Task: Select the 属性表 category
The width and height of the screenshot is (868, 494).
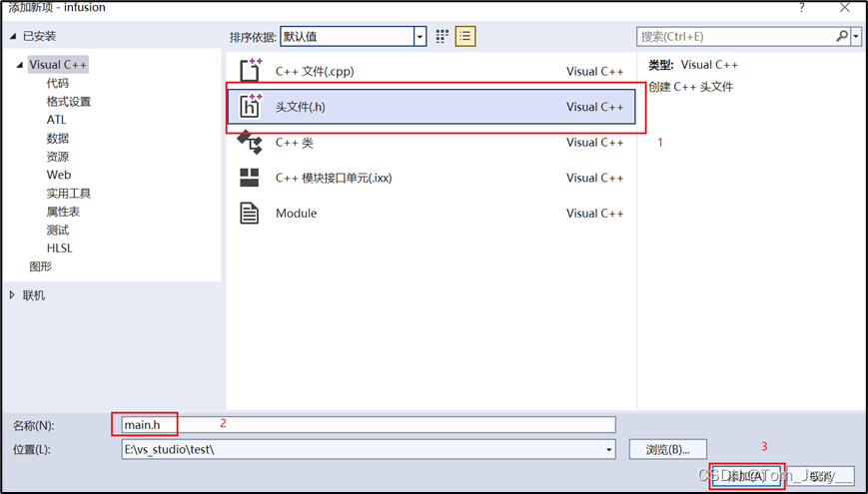Action: pos(63,212)
